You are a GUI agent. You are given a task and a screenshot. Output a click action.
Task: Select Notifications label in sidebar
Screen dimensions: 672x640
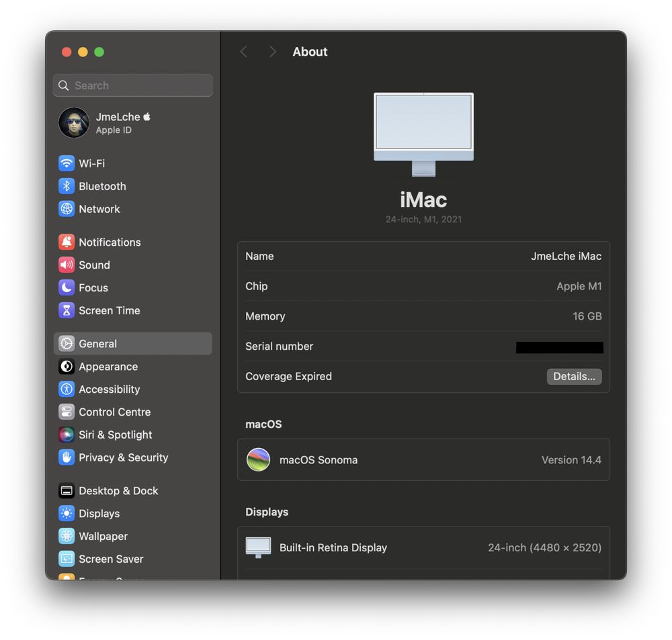(x=110, y=242)
